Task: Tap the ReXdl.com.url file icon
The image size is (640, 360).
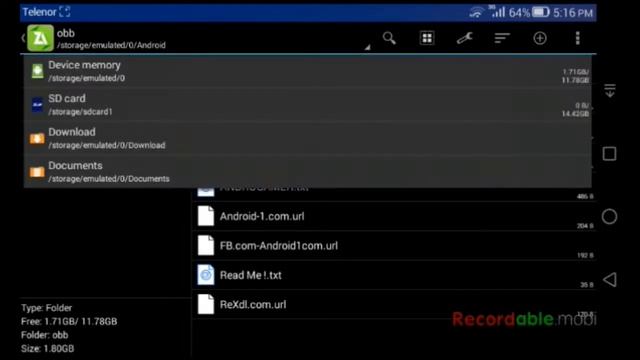Action: [x=206, y=304]
